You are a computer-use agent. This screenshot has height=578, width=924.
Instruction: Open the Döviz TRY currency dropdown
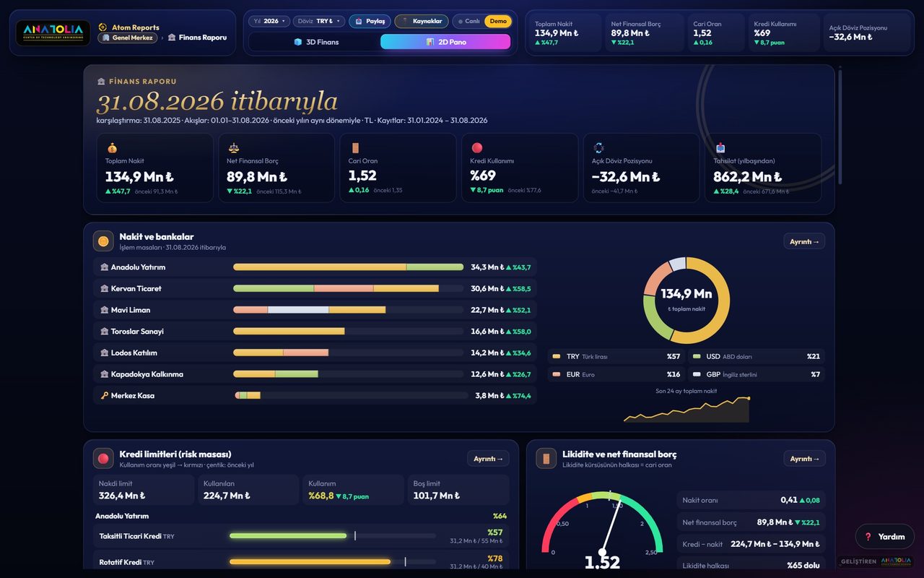(x=318, y=22)
